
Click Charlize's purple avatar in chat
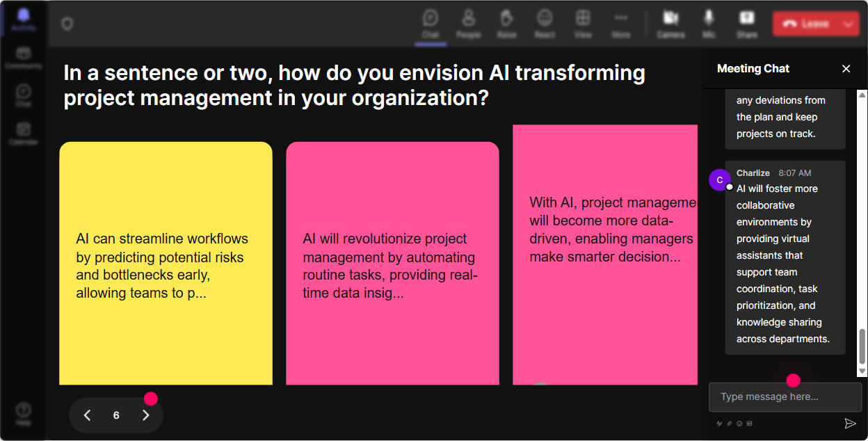pos(720,179)
